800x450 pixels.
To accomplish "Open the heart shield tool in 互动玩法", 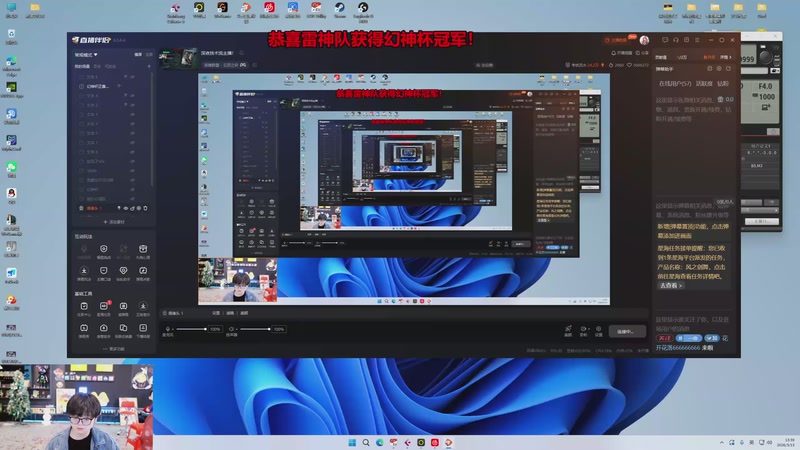I will pyautogui.click(x=123, y=270).
